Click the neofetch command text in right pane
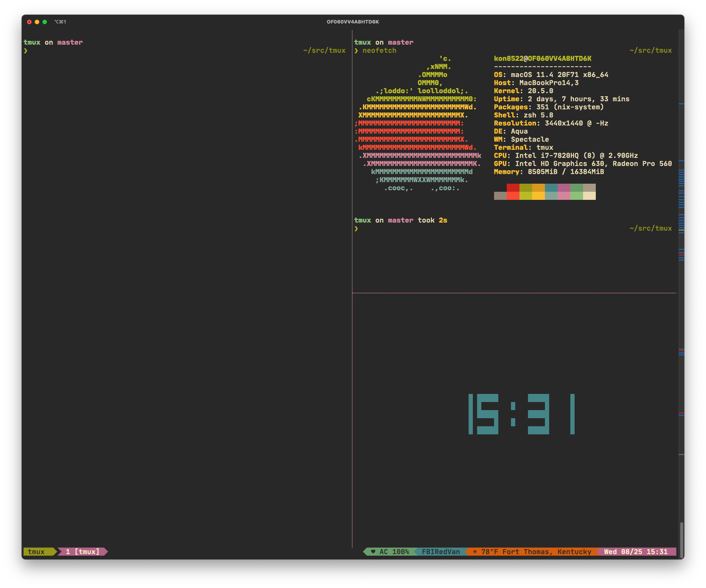This screenshot has height=588, width=706. 379,50
